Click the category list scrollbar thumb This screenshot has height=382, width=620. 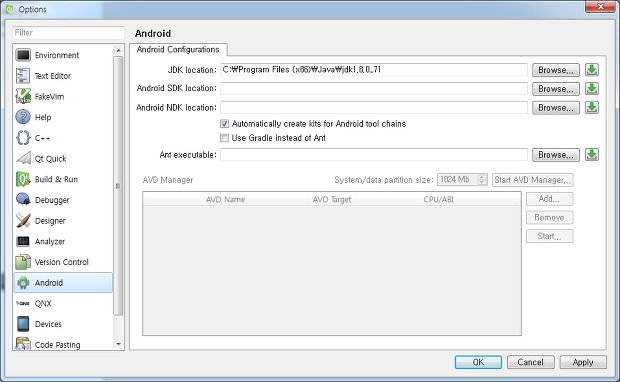point(118,186)
